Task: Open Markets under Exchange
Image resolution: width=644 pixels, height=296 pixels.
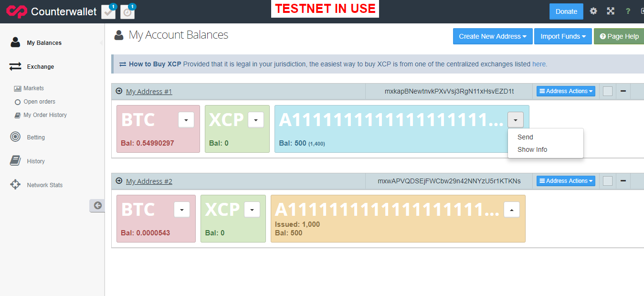Action: coord(33,88)
